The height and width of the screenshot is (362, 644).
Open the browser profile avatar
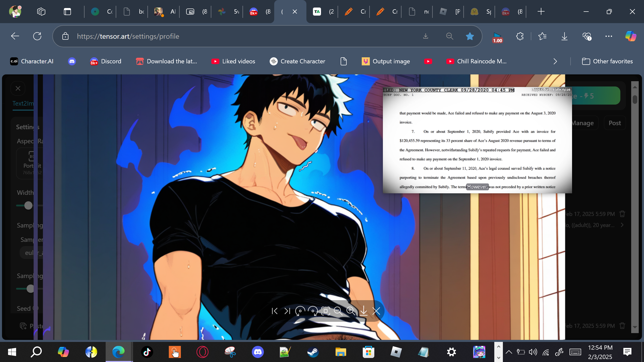point(15,12)
